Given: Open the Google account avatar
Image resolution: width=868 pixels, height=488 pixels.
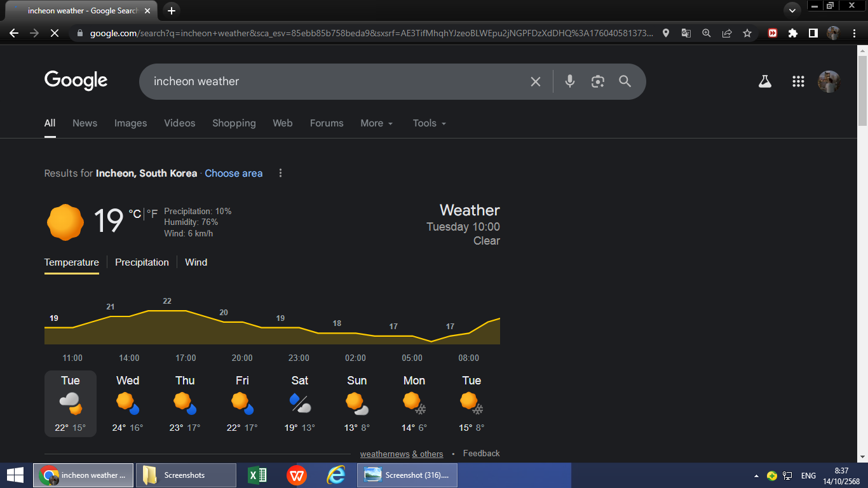Looking at the screenshot, I should coord(829,81).
